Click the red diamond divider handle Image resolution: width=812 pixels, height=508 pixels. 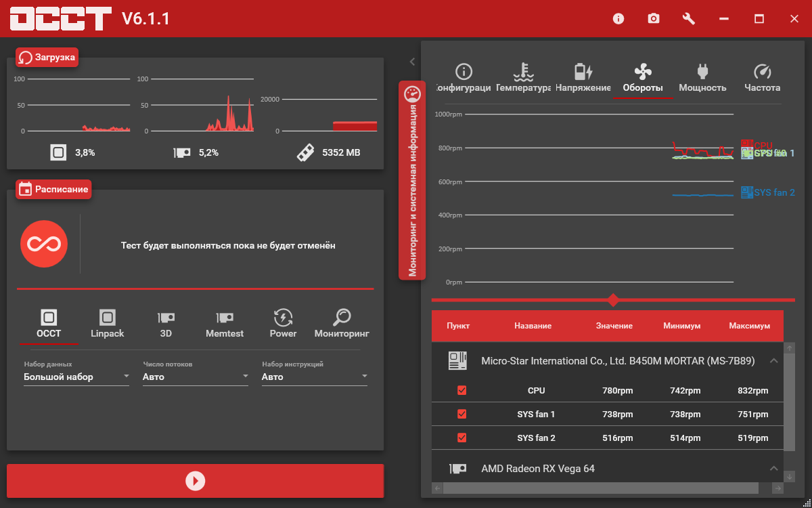(613, 299)
